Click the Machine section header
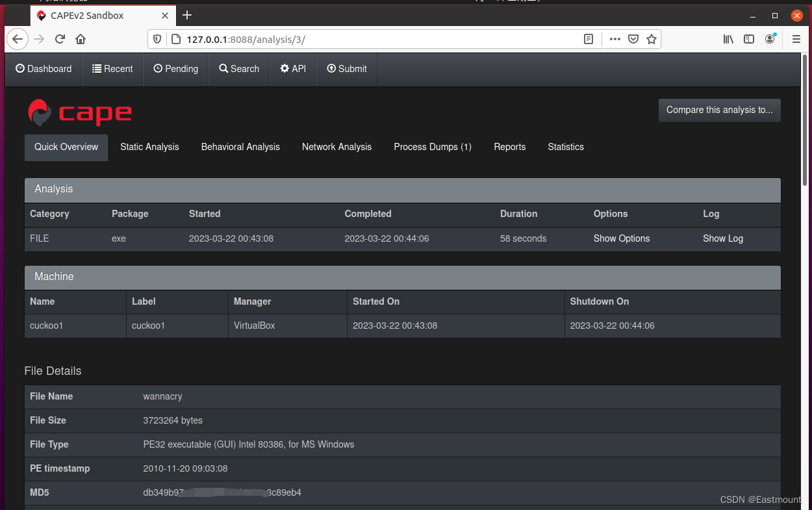The width and height of the screenshot is (812, 510). [403, 277]
